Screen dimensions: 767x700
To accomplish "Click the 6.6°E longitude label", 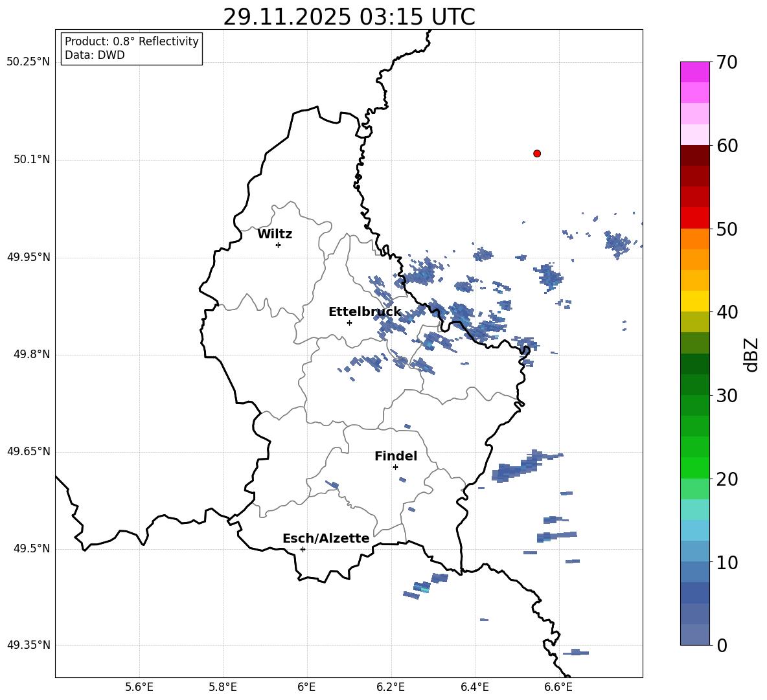I will click(x=558, y=687).
